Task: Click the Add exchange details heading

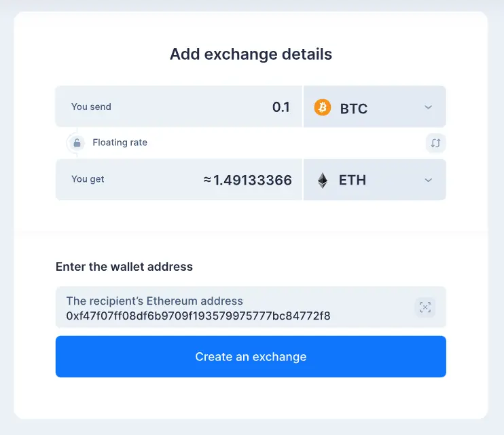Action: click(x=251, y=54)
